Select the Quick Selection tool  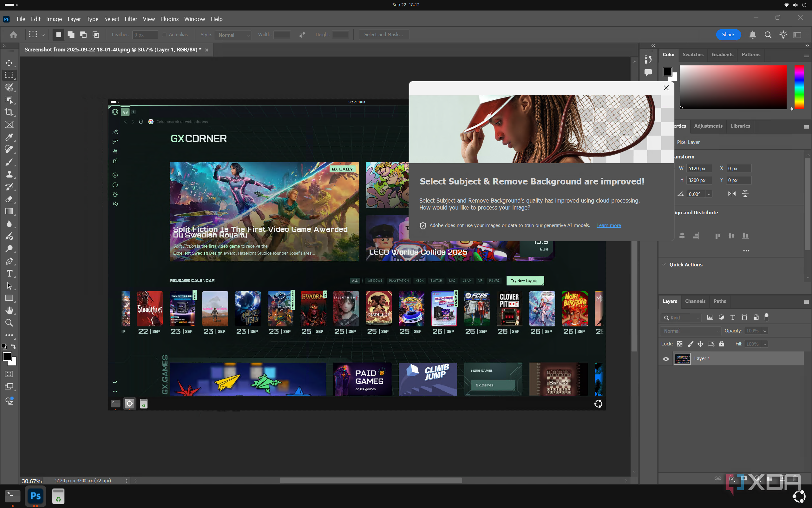coord(9,87)
